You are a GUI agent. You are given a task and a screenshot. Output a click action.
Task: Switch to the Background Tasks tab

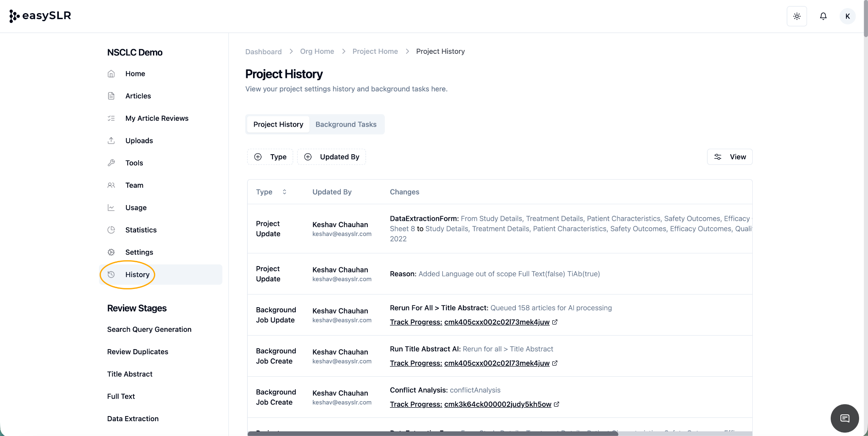(346, 125)
